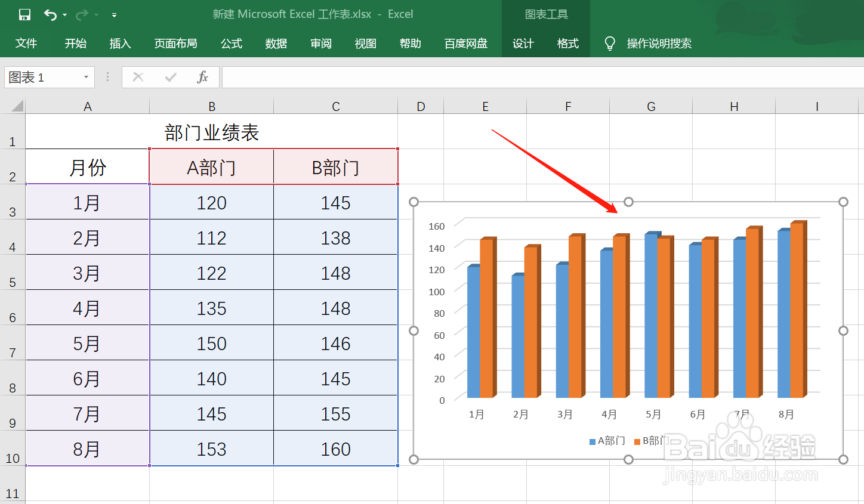
Task: Click the lightbulb Tell Me icon
Action: tap(610, 44)
